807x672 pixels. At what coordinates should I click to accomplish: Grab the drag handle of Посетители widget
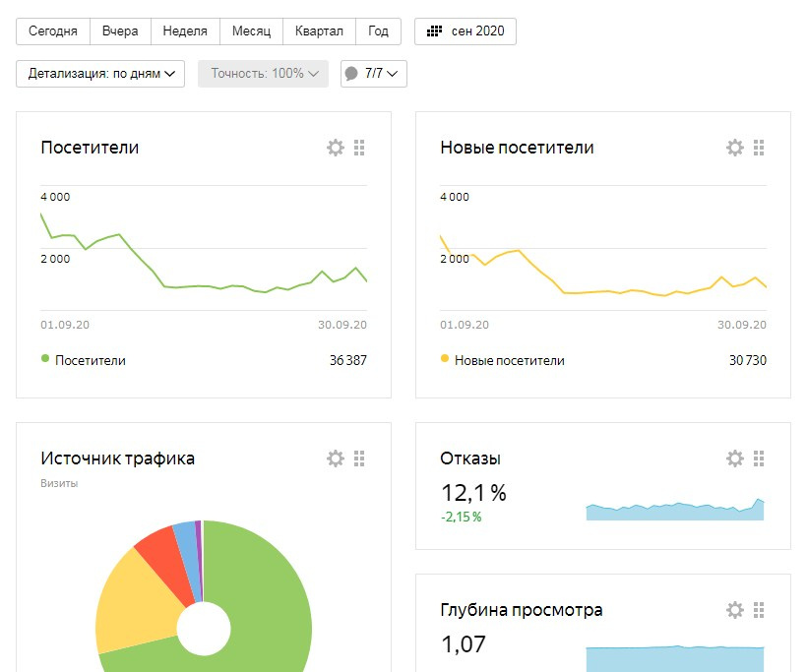pyautogui.click(x=359, y=148)
